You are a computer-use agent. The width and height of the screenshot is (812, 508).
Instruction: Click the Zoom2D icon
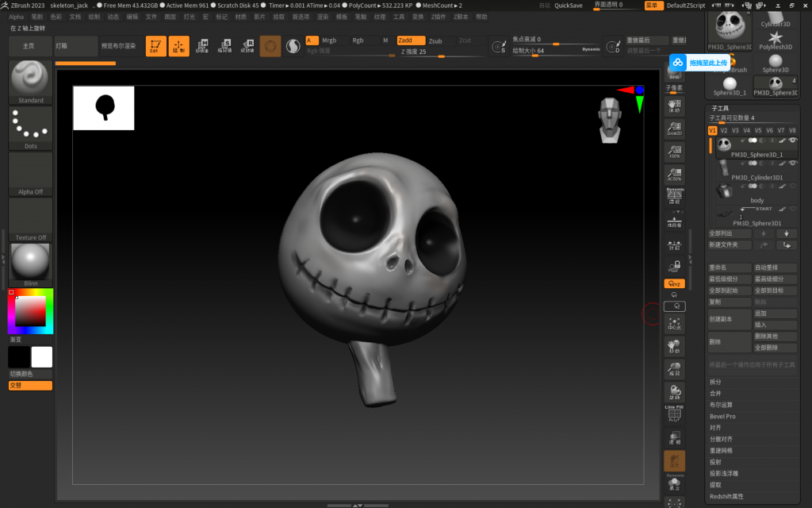click(674, 129)
